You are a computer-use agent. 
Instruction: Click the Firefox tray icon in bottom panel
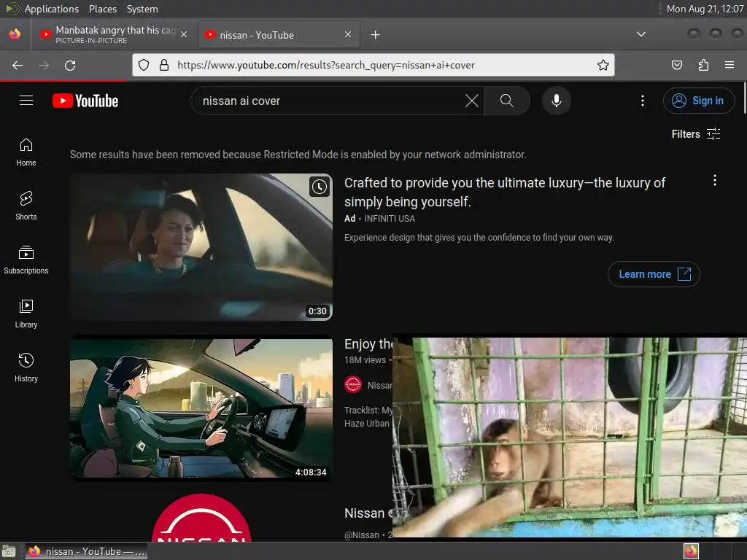tap(691, 551)
